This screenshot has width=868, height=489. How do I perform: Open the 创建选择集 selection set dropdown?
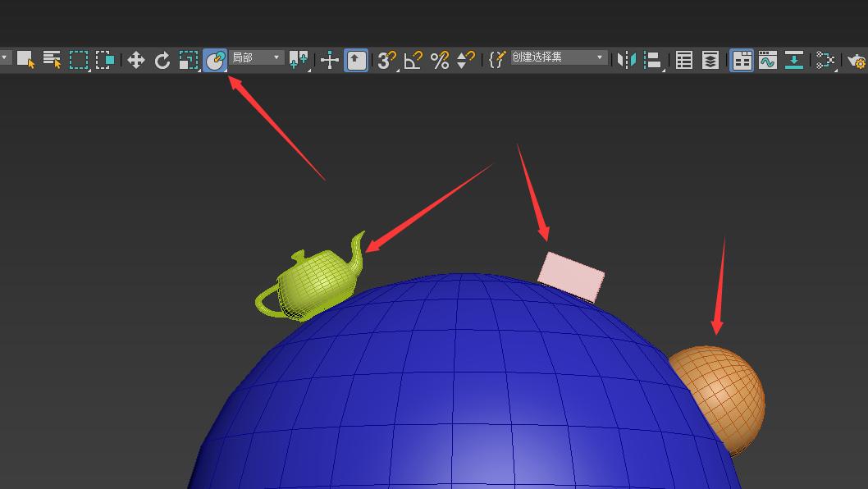(x=601, y=59)
